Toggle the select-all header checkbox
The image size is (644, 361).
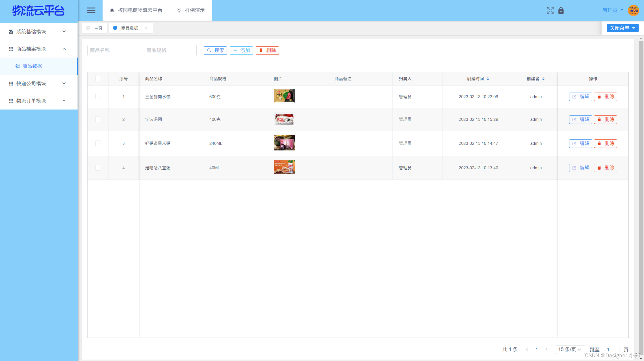[98, 78]
